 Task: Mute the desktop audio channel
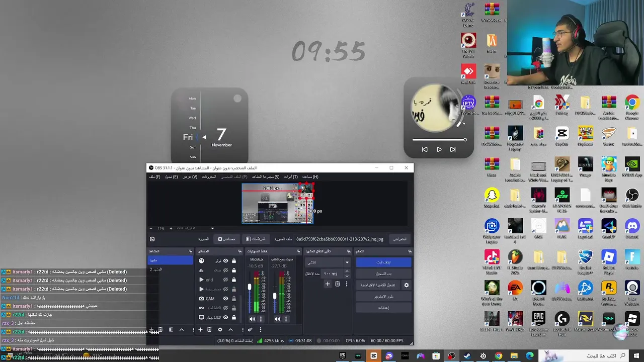[277, 319]
